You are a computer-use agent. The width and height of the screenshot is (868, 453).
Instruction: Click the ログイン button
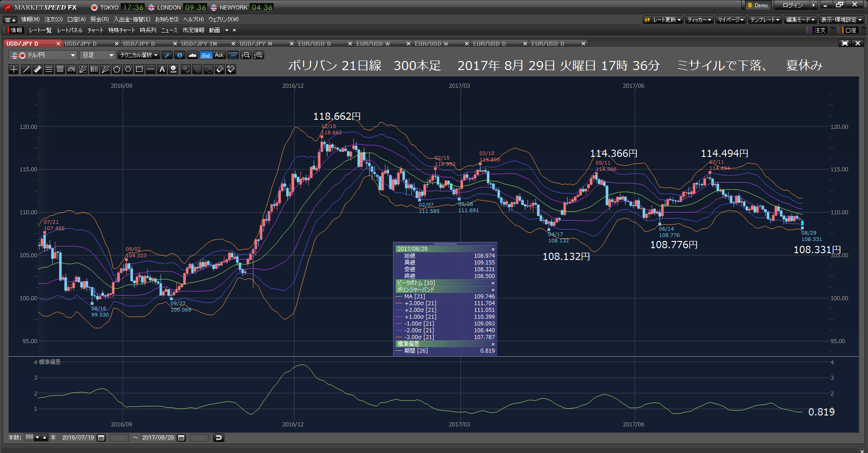coord(792,5)
